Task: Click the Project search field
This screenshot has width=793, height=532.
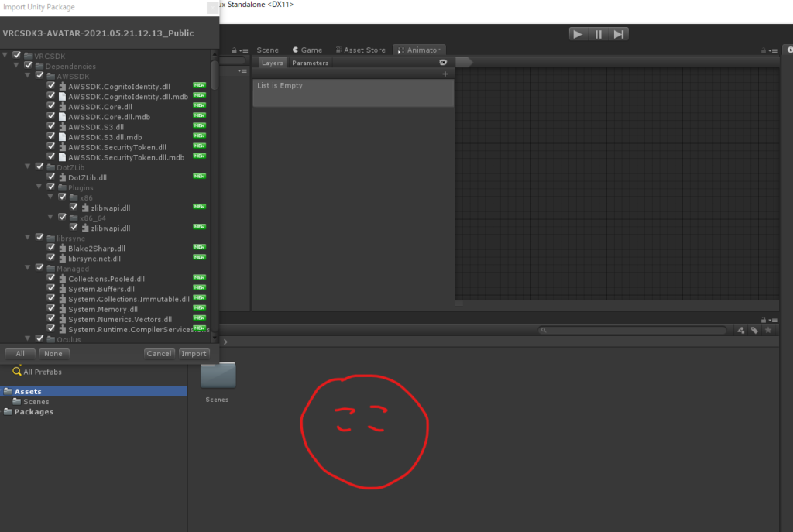Action: pos(632,330)
